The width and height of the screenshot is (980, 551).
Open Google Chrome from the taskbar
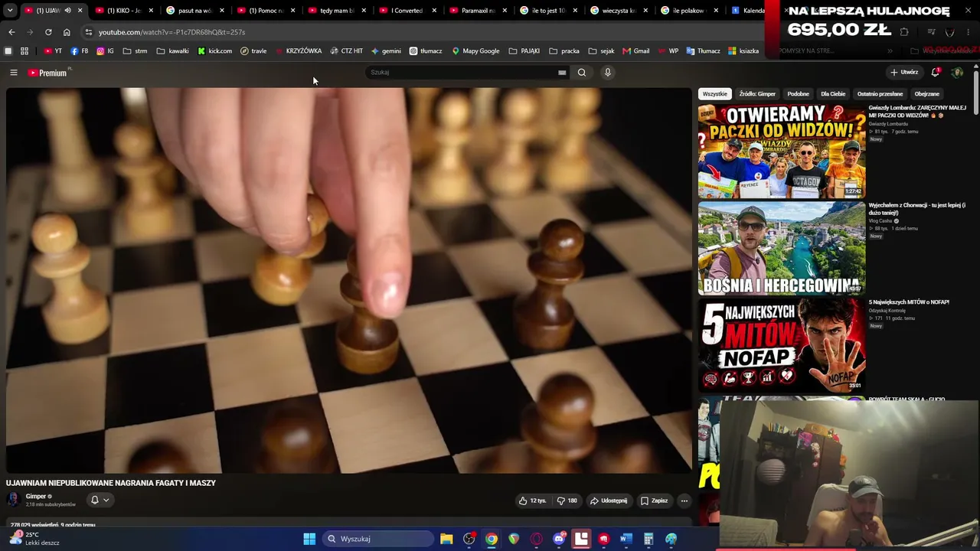pyautogui.click(x=492, y=539)
